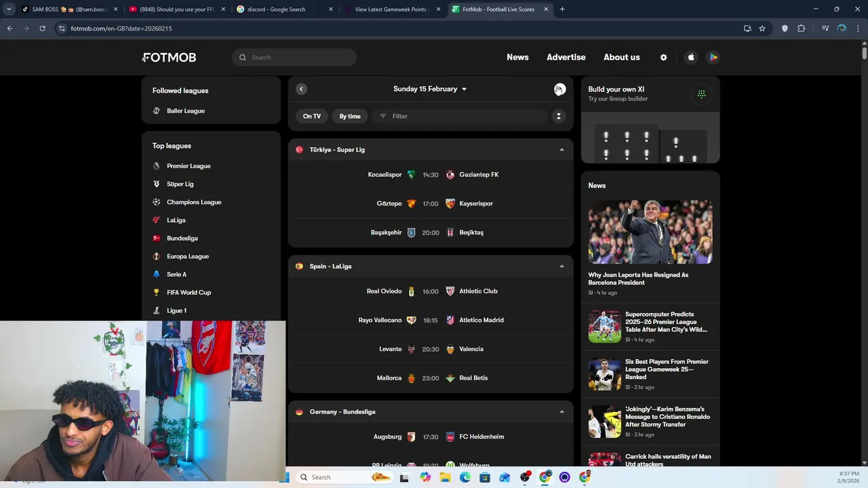
Task: Open the Süper Lig league link
Action: tap(180, 184)
